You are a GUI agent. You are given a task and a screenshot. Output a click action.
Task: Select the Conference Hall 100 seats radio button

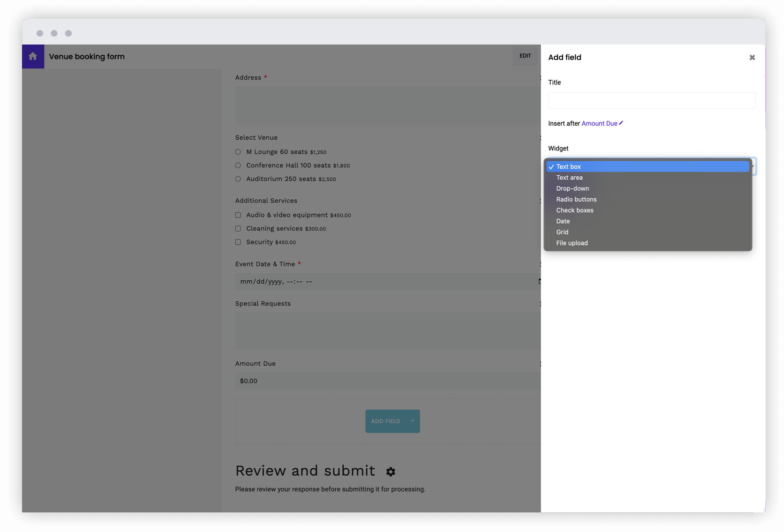pos(238,165)
